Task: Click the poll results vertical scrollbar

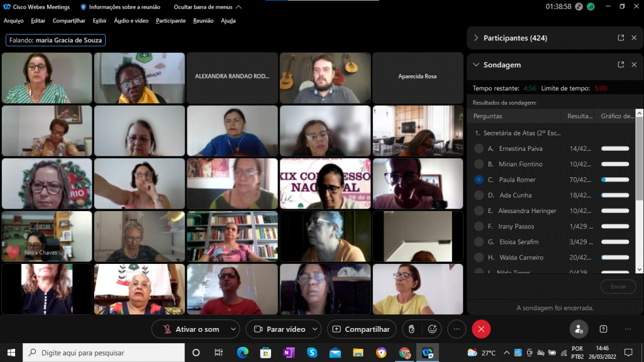Action: point(640,189)
